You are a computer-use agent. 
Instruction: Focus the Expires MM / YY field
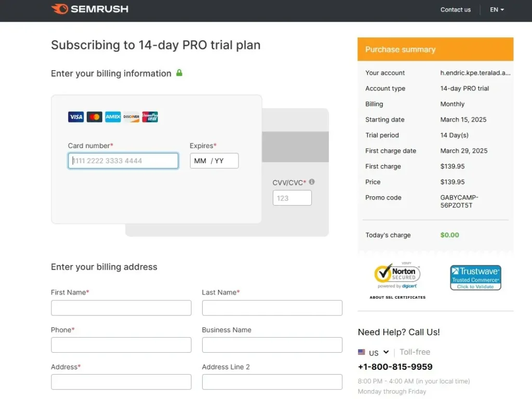(x=214, y=161)
